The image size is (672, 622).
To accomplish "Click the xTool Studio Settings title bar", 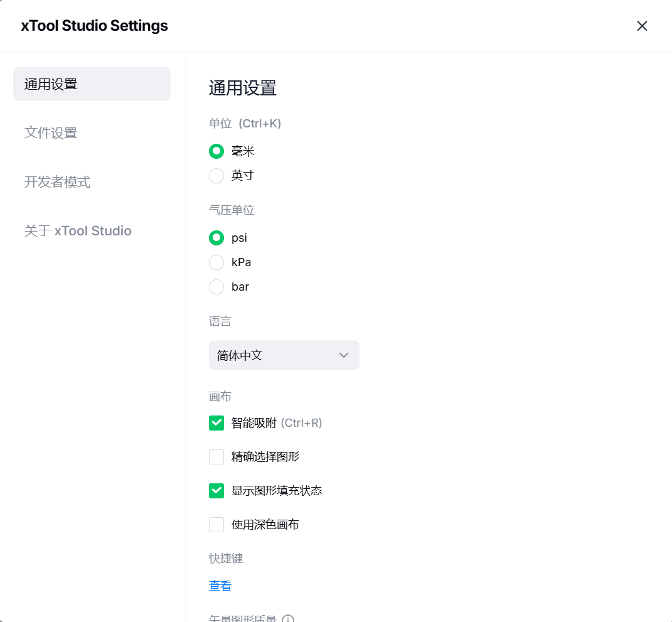I will pyautogui.click(x=314, y=26).
